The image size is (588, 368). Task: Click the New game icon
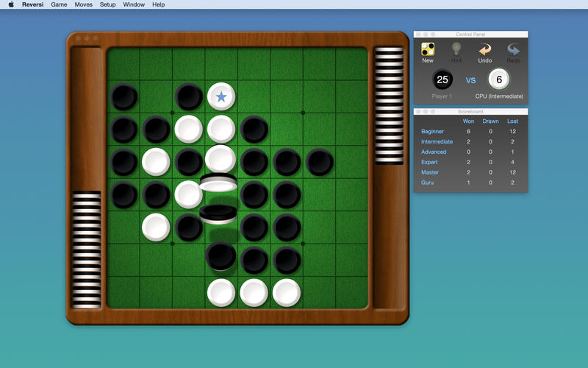428,50
